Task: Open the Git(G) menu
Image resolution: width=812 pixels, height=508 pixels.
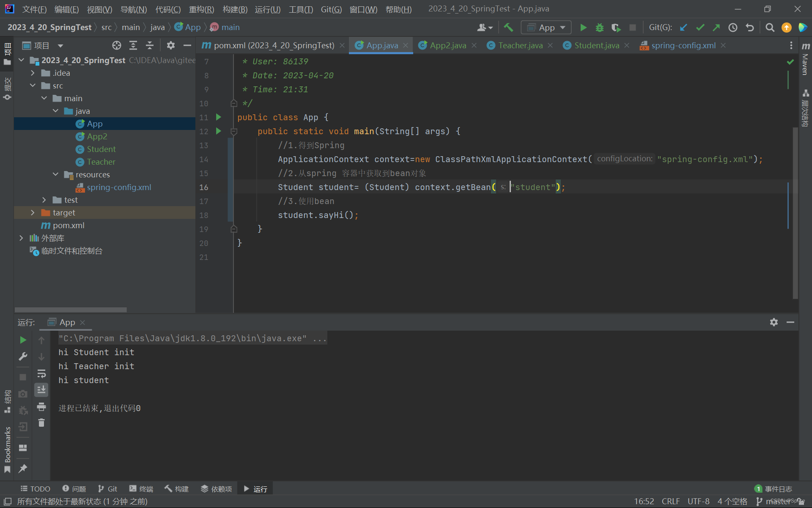Action: [331, 9]
